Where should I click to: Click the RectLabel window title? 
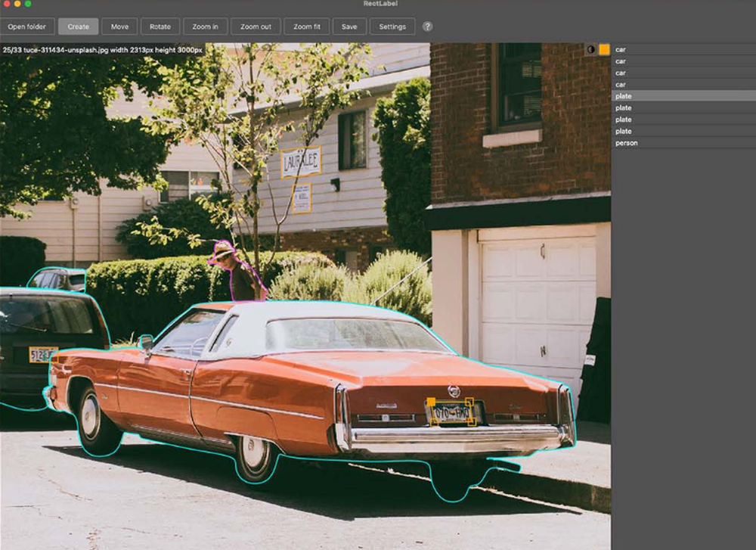tap(380, 3)
